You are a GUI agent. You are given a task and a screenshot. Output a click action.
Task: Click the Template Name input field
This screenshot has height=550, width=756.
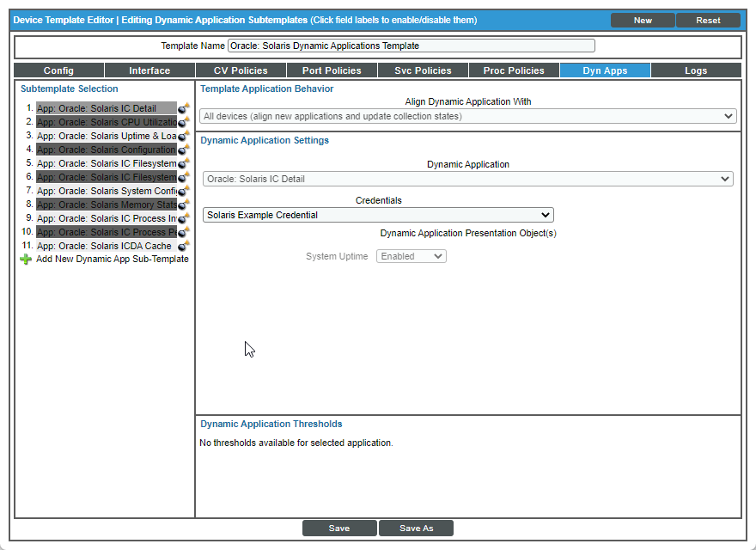[x=412, y=46]
